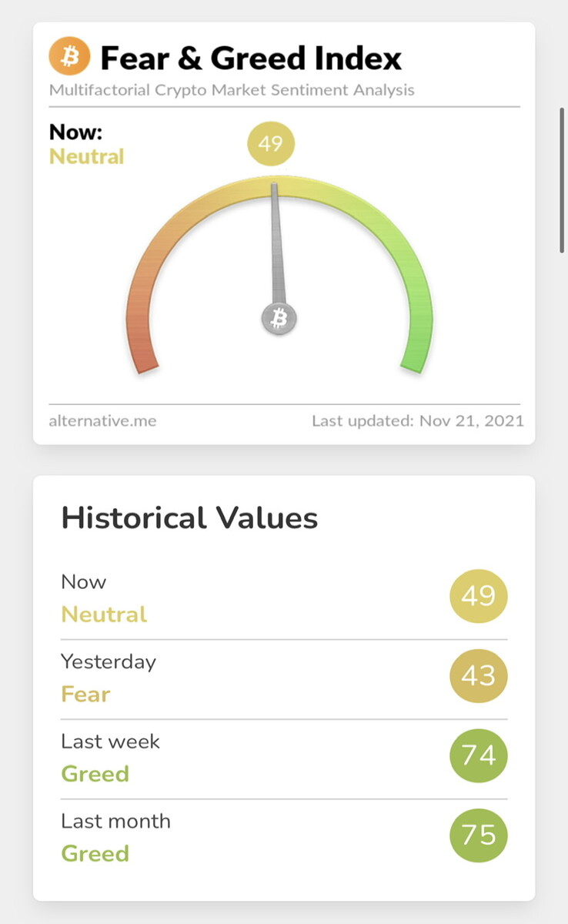Select the Last month Greed label

[x=116, y=837]
